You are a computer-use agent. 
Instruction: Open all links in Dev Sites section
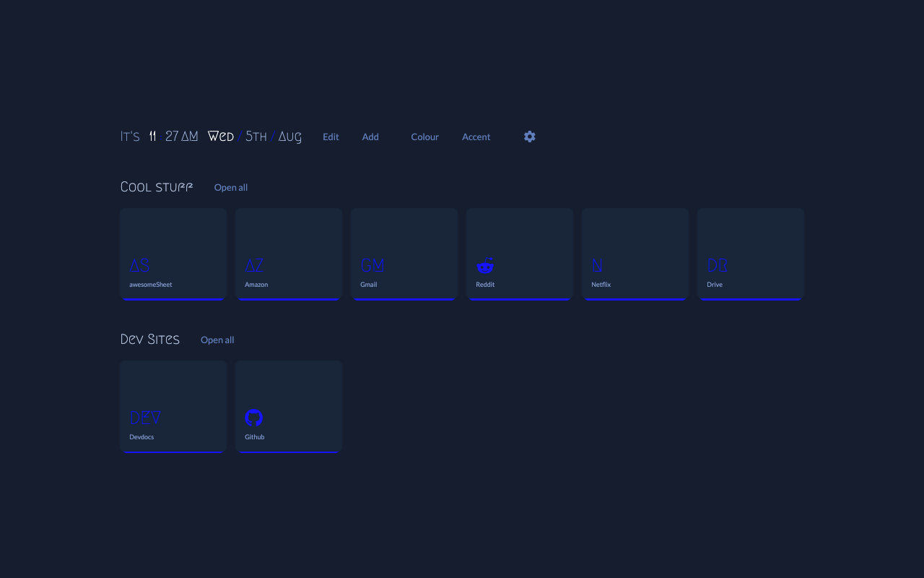tap(217, 340)
